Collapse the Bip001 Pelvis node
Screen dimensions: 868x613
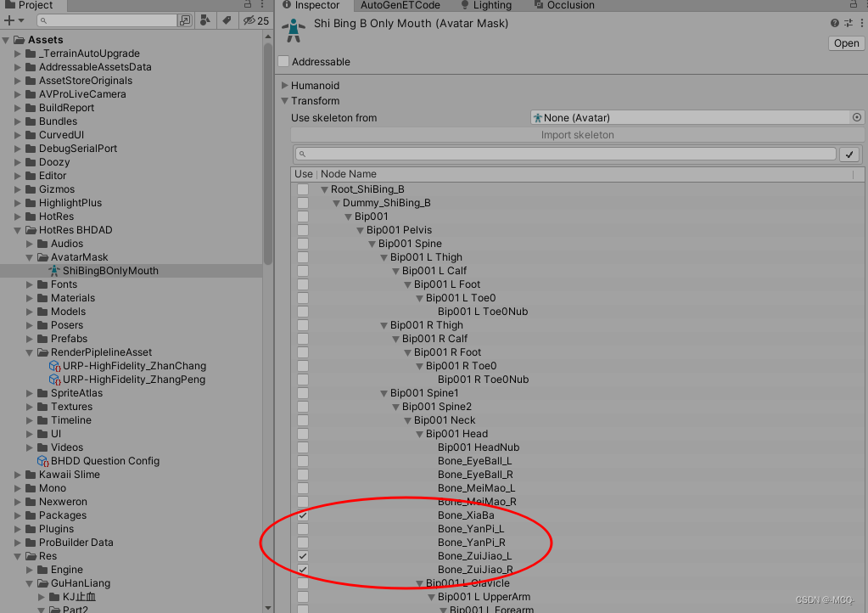pos(360,230)
